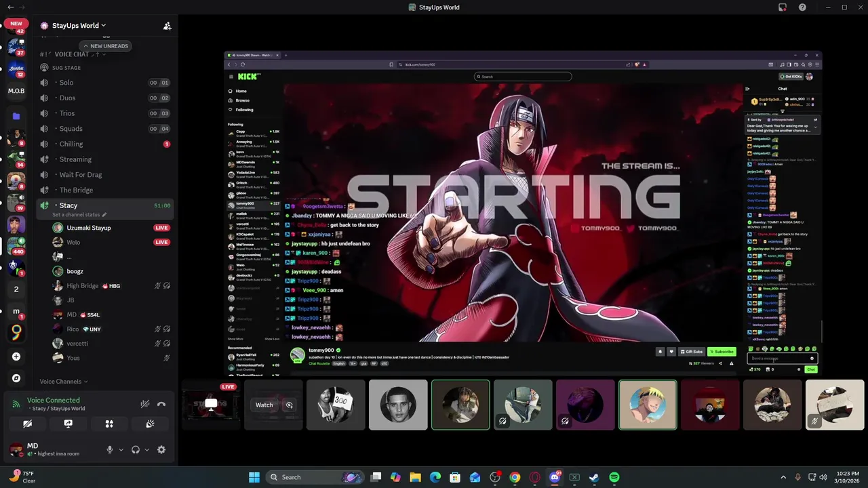868x488 pixels.
Task: Join the Chilling voice channel
Action: click(105, 144)
